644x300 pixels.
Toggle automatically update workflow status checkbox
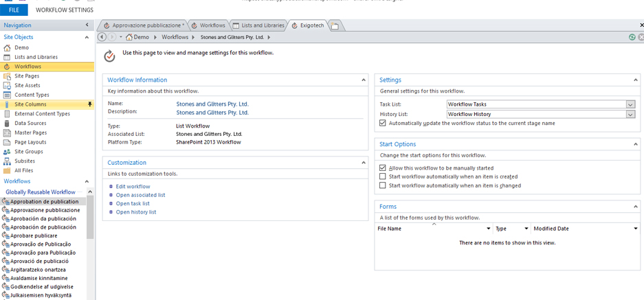pos(383,123)
